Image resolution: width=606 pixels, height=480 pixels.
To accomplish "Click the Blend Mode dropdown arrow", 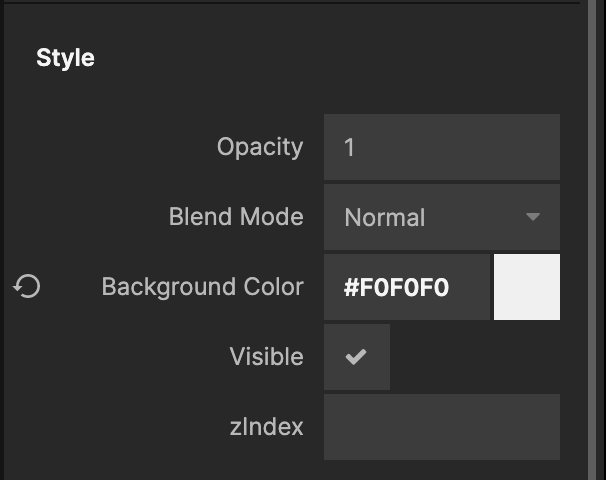I will pyautogui.click(x=532, y=217).
